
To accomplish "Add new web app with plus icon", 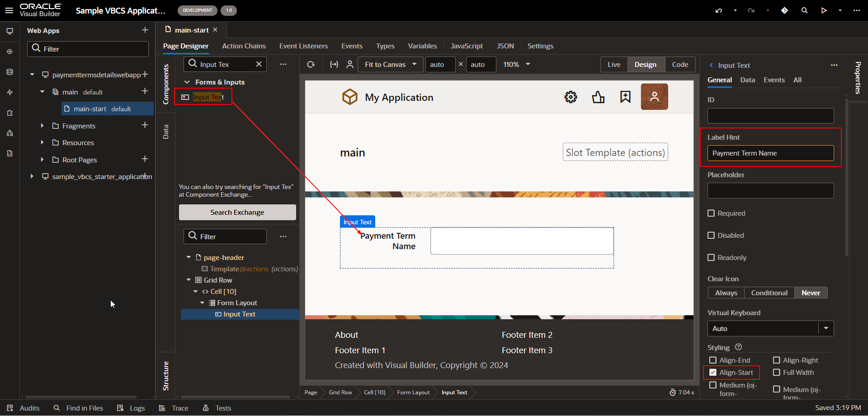I will pyautogui.click(x=145, y=30).
